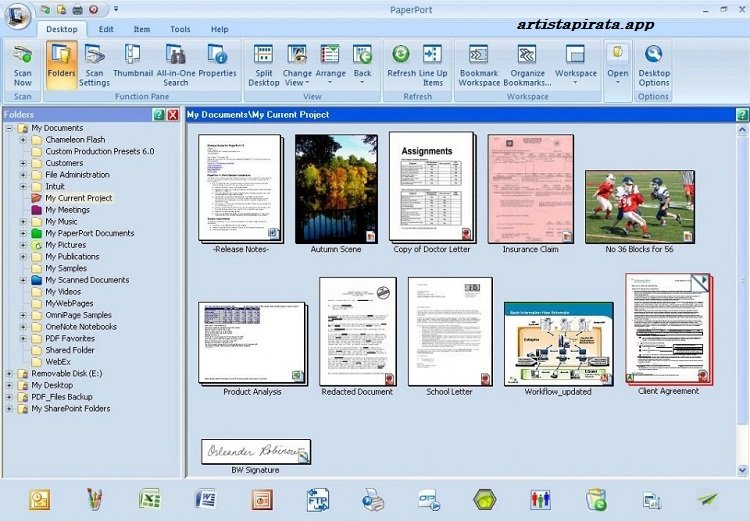Click help icon on desktop title bar
The height and width of the screenshot is (521, 750).
742,115
